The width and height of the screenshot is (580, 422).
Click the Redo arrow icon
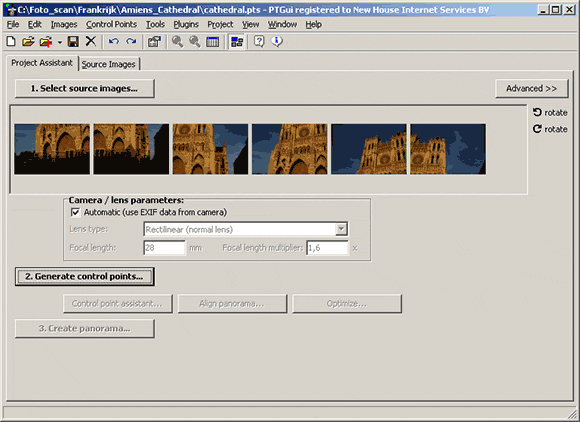click(x=131, y=41)
